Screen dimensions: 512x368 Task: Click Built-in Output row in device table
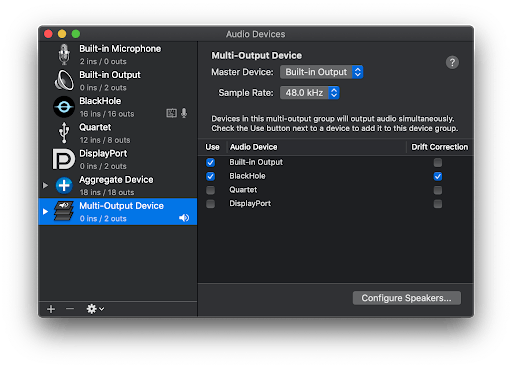point(336,162)
